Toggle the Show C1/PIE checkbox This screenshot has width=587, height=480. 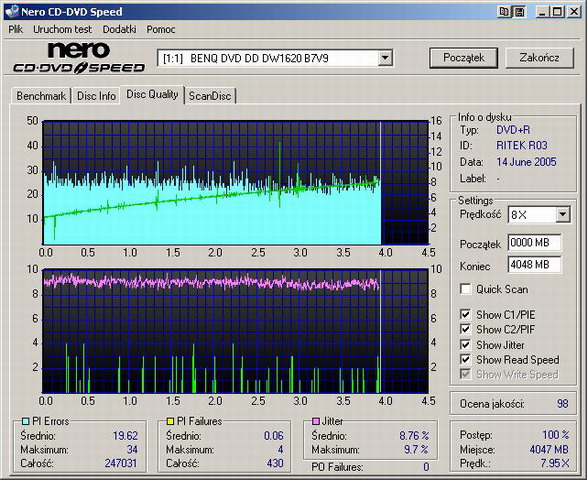(x=465, y=314)
